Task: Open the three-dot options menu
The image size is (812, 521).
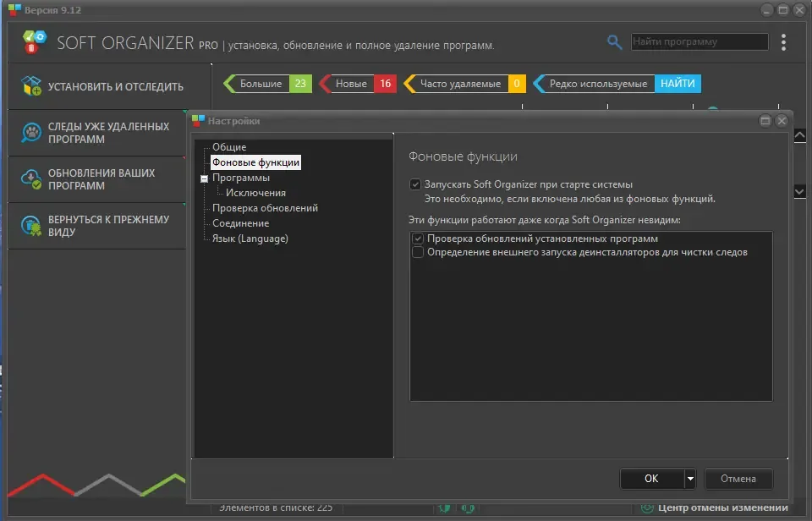Action: [x=783, y=42]
